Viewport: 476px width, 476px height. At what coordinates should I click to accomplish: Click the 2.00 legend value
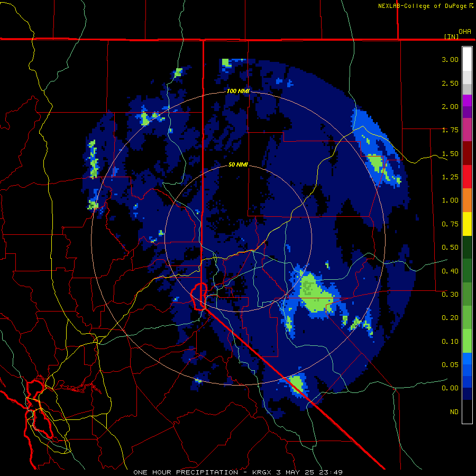coord(450,106)
